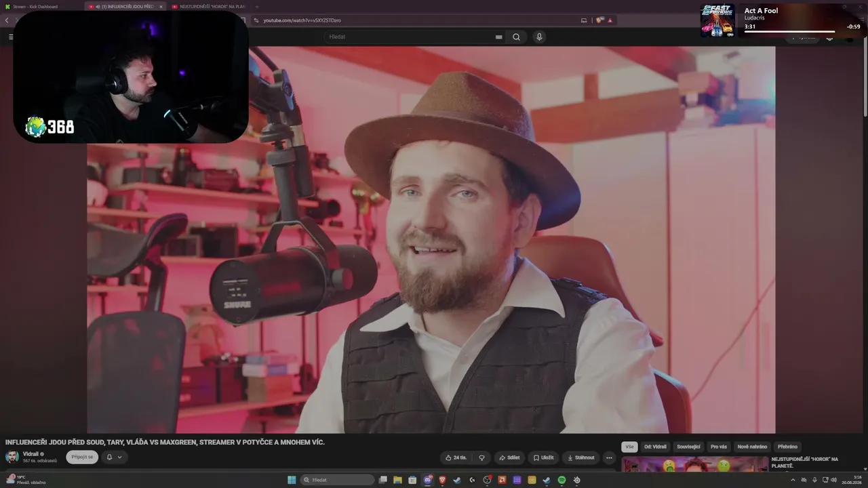Image resolution: width=868 pixels, height=488 pixels.
Task: Click the main video player to pause
Action: click(x=431, y=239)
